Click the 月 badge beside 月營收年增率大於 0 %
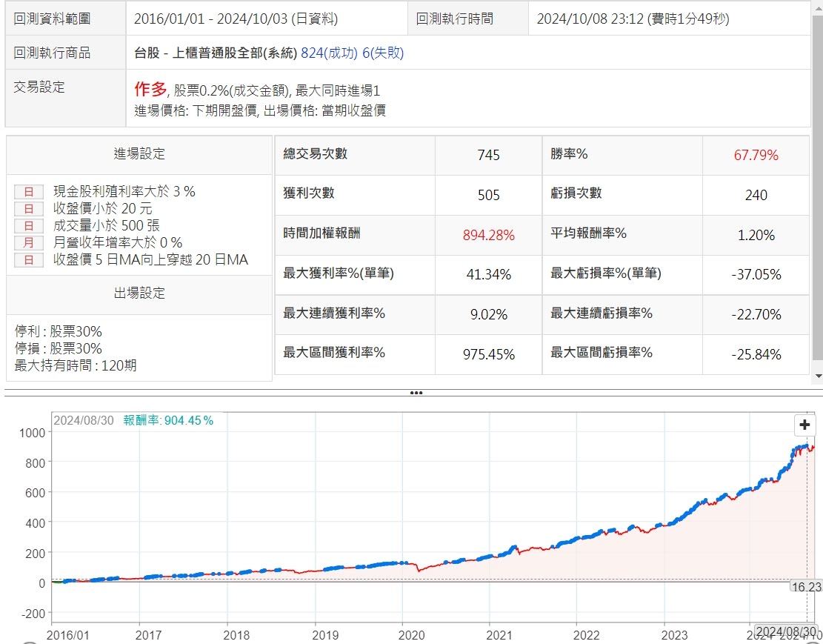Screen dimensions: 823x644 (x=29, y=243)
